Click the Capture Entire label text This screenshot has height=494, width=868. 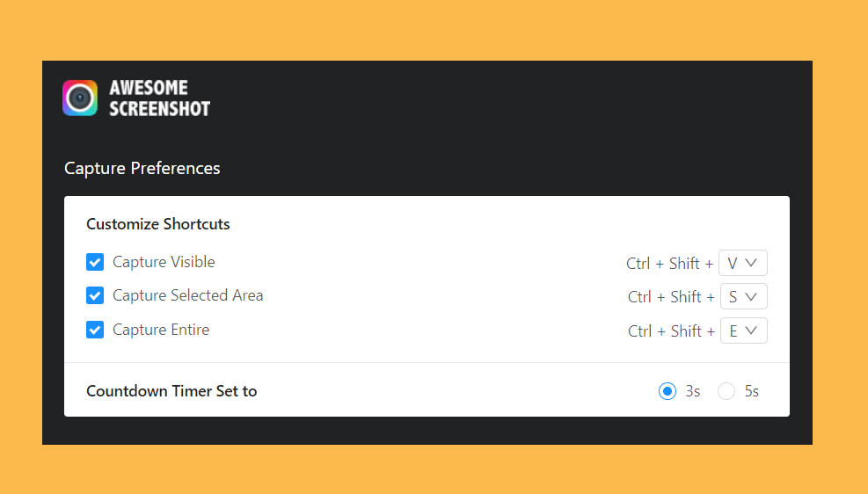[161, 330]
